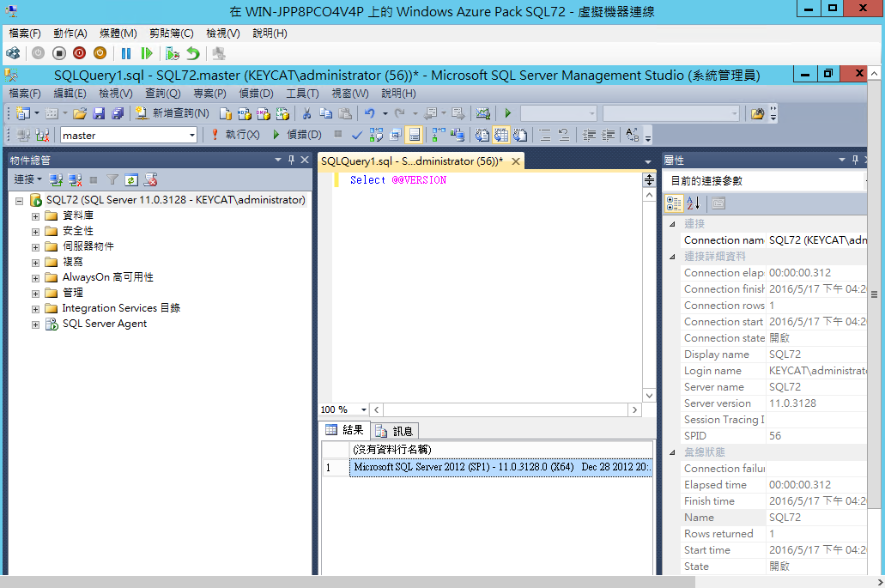Expand the SQL Server Agent node

35,324
